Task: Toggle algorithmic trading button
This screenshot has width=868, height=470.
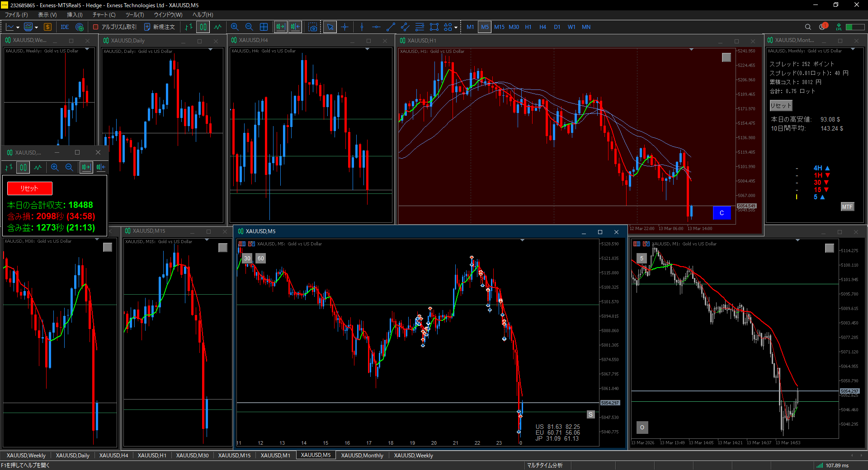Action: (x=115, y=27)
